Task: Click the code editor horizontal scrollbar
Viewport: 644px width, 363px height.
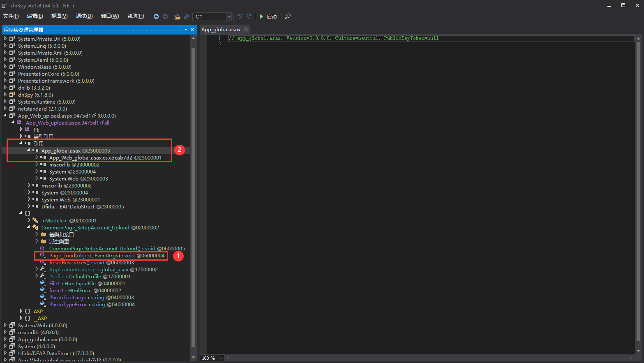Action: pos(429,358)
